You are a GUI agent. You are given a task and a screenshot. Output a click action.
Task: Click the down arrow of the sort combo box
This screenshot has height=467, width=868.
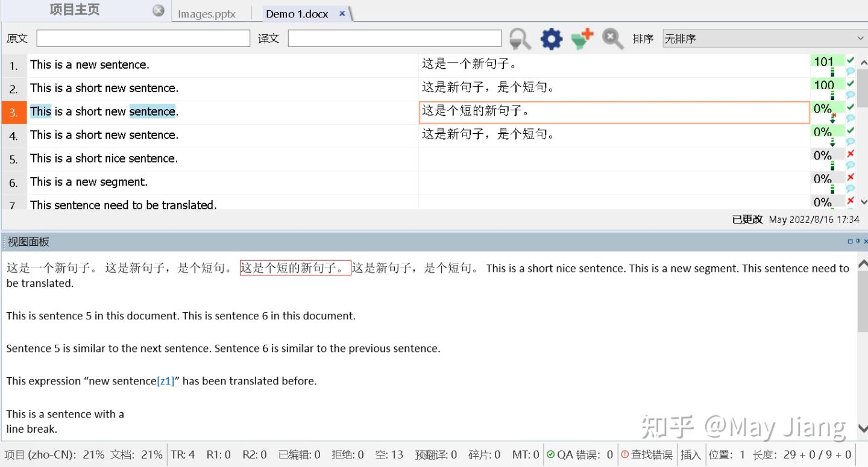(861, 38)
